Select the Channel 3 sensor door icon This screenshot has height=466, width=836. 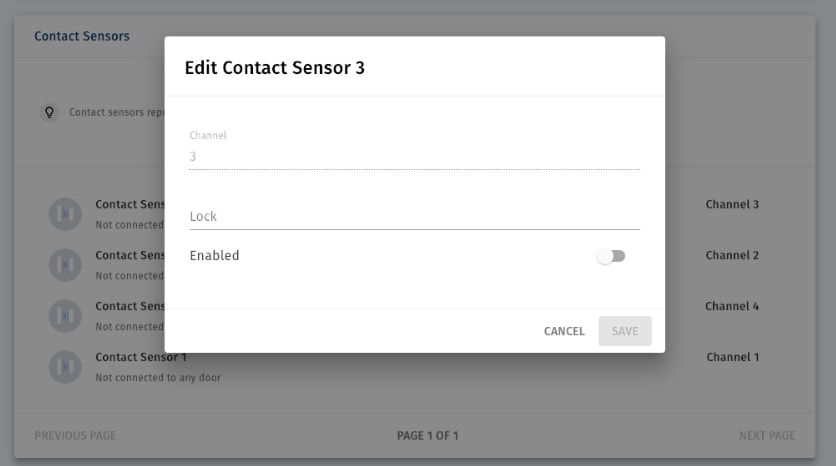[x=65, y=214]
